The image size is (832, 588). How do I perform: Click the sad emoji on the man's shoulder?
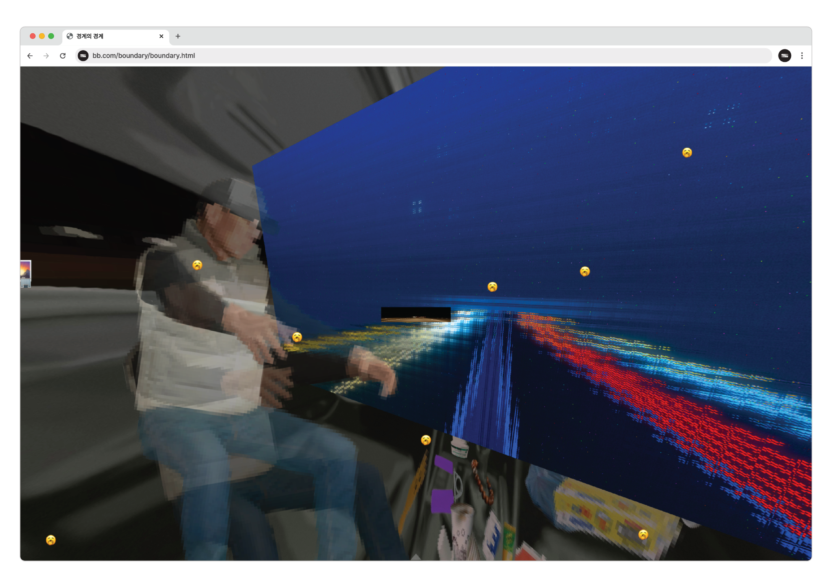pyautogui.click(x=197, y=265)
